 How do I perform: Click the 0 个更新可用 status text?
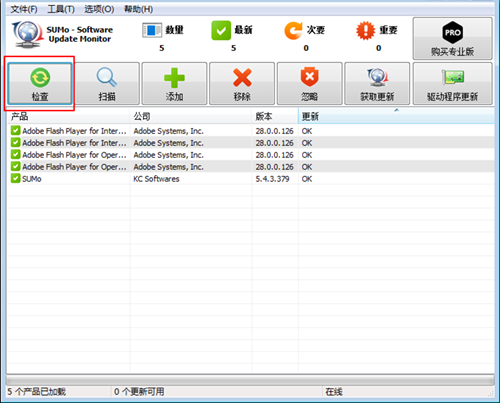point(139,392)
